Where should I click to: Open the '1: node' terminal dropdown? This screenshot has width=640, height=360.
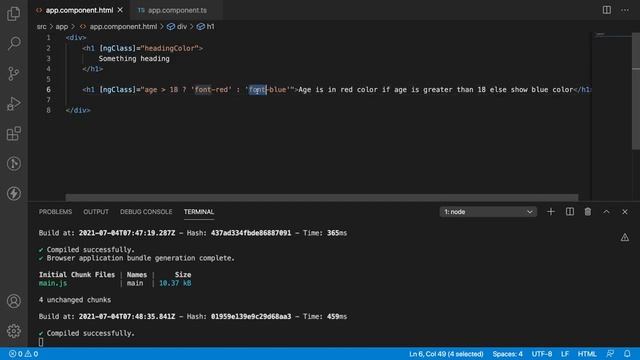click(488, 212)
